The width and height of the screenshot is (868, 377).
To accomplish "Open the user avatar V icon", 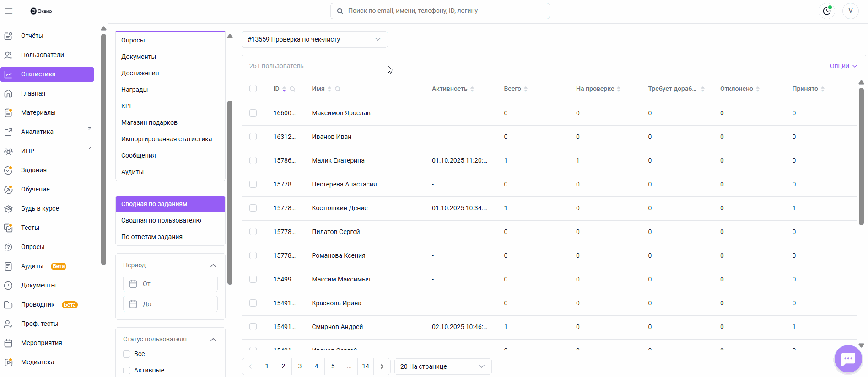I will [850, 11].
